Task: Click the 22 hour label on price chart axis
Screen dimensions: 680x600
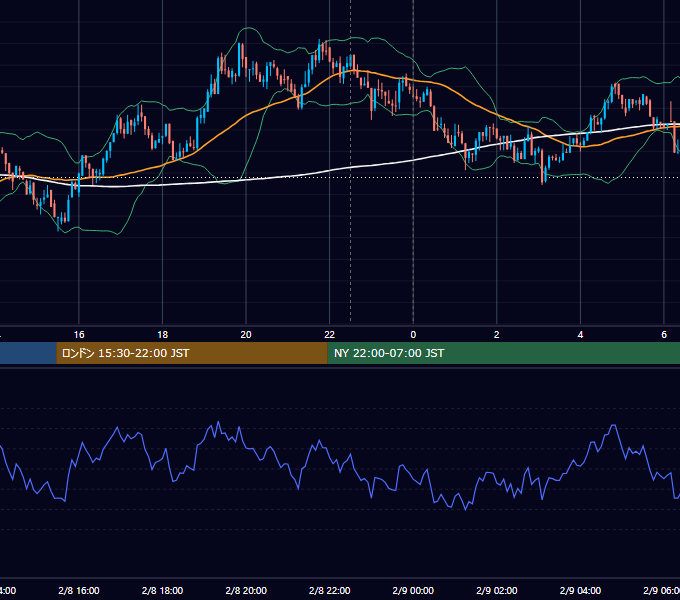Action: pyautogui.click(x=330, y=334)
